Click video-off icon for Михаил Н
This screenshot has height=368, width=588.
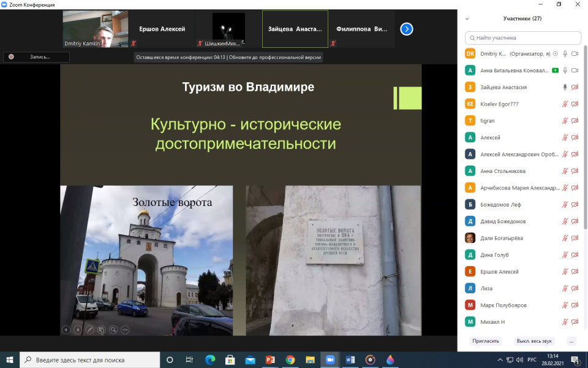575,322
